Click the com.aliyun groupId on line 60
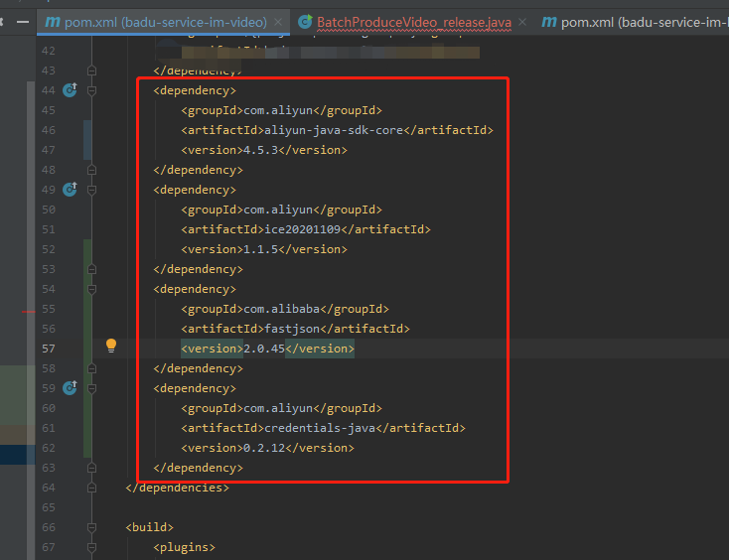729x560 pixels. pyautogui.click(x=278, y=408)
